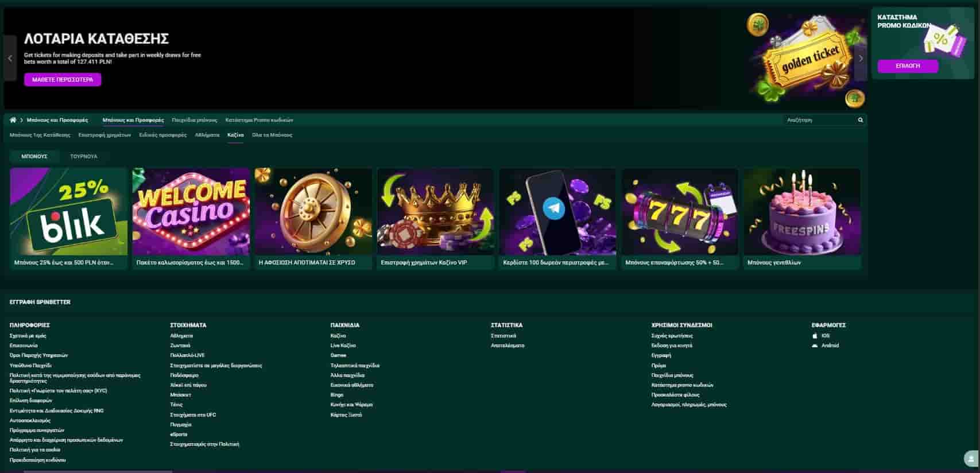
Task: Select the ΜΠΟΝΟΥΣ tab
Action: click(x=34, y=156)
